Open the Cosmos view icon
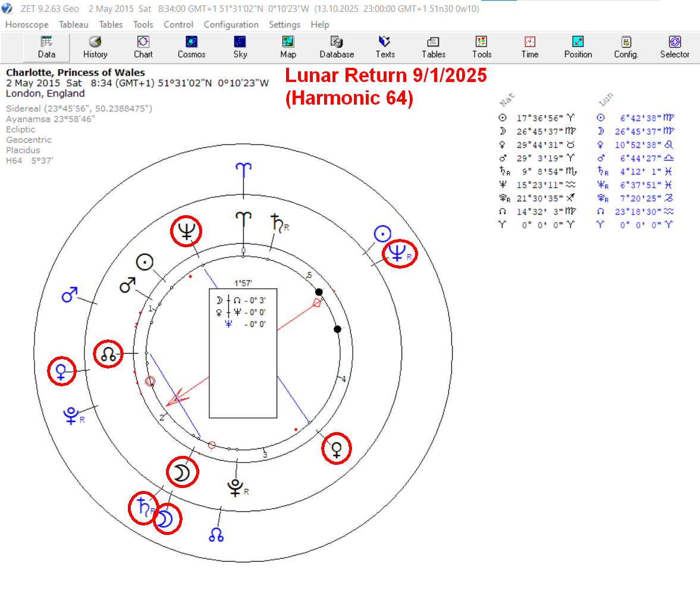 click(192, 48)
